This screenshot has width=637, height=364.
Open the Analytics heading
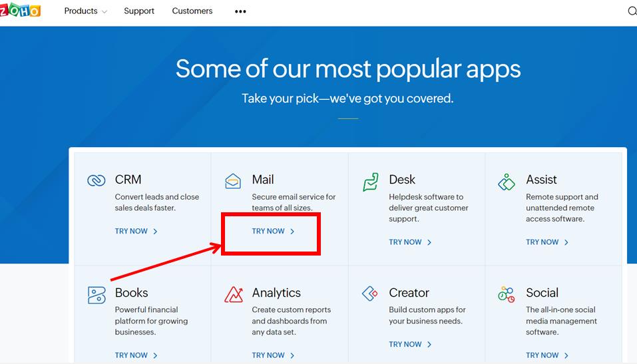point(276,293)
